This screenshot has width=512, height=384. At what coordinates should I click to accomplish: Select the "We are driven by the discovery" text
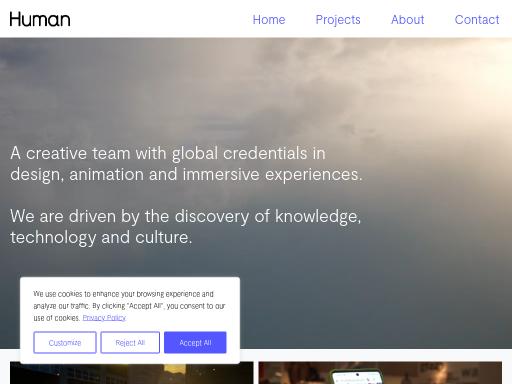pyautogui.click(x=185, y=227)
